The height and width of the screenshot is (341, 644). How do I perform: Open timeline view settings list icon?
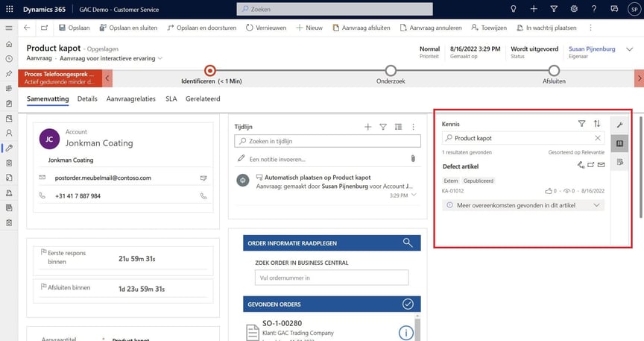point(398,127)
